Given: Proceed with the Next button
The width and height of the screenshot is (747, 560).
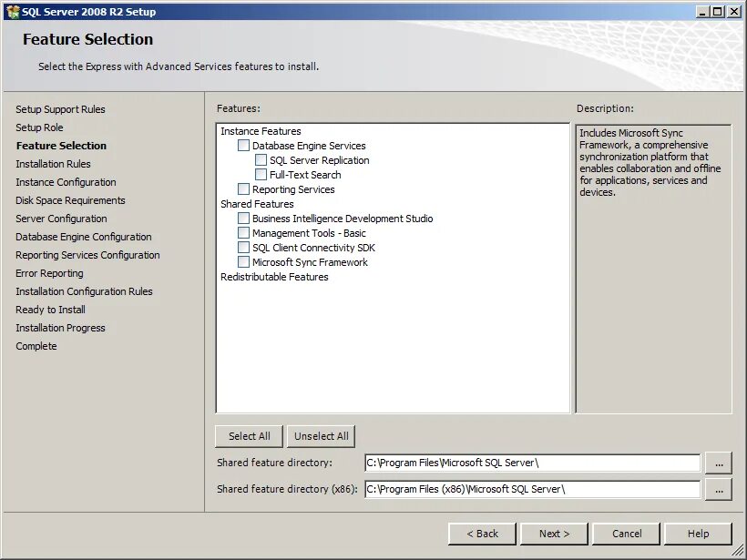Looking at the screenshot, I should 554,534.
